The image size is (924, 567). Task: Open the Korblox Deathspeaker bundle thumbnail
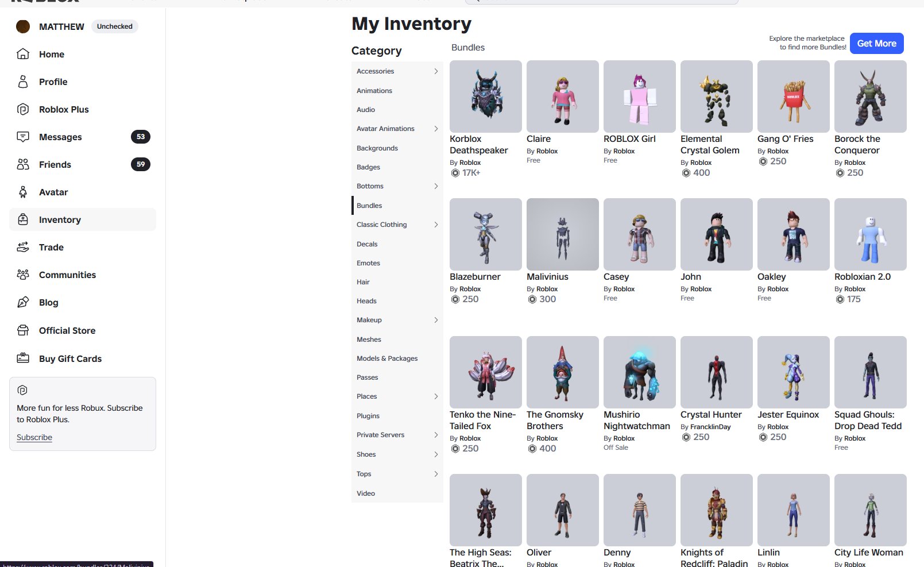486,97
